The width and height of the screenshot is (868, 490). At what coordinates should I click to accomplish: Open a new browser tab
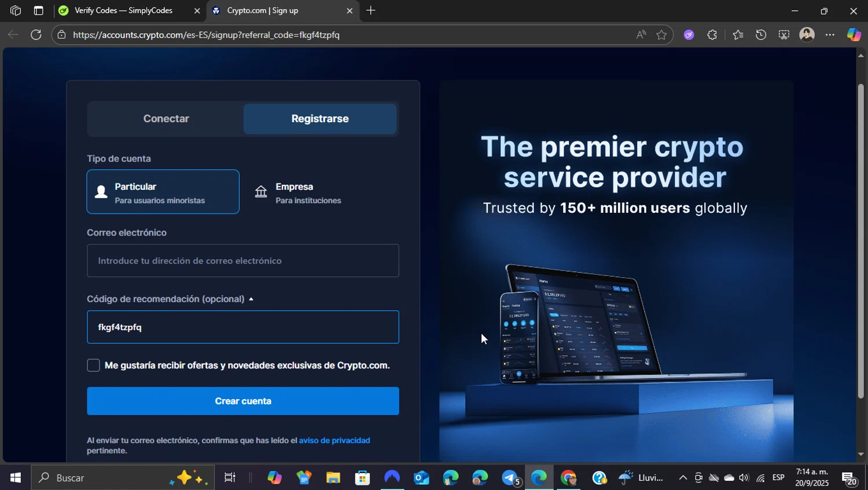pyautogui.click(x=371, y=10)
